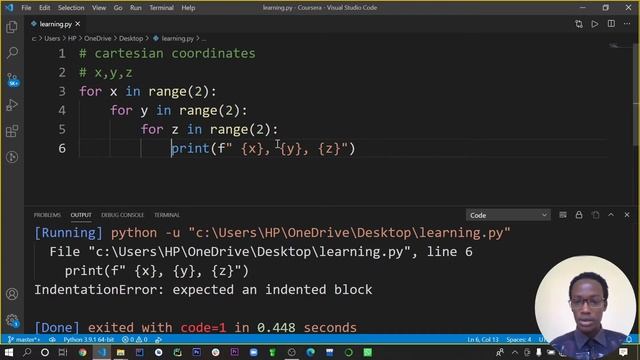Click the '# cartesian coordinates' comment line
The image size is (640, 360).
pos(167,53)
